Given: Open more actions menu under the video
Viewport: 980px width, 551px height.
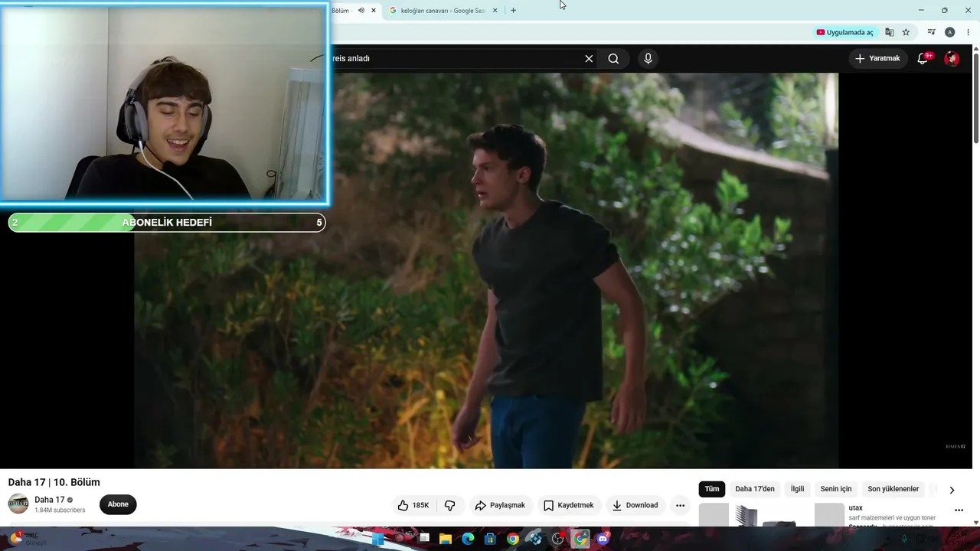Looking at the screenshot, I should pyautogui.click(x=680, y=505).
